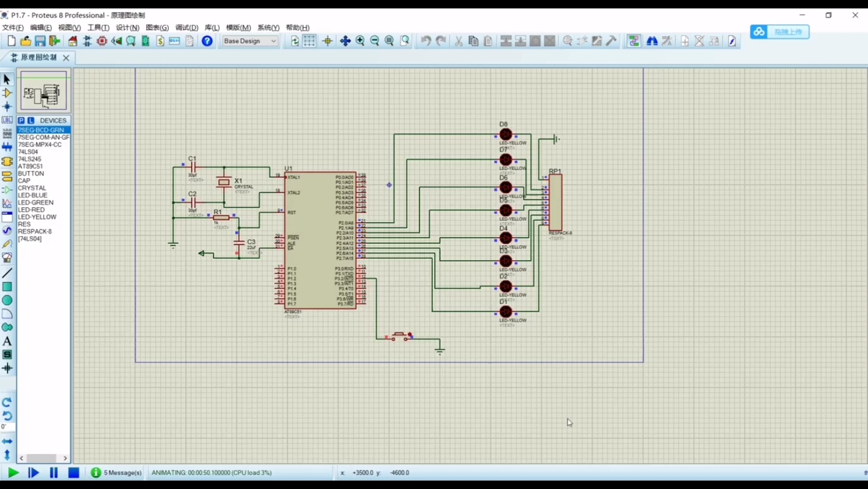Open the 帮助(H) menu
This screenshot has height=489, width=868.
pos(298,28)
